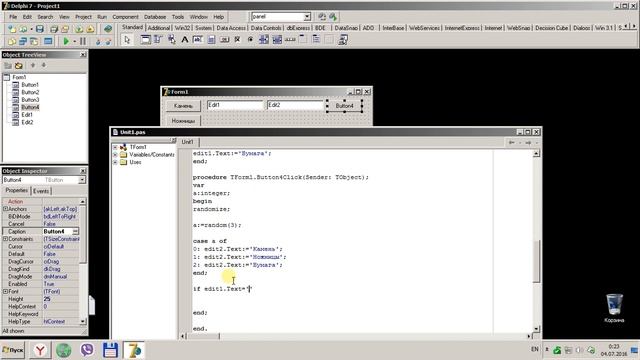Expand the Constraints property

(5, 239)
